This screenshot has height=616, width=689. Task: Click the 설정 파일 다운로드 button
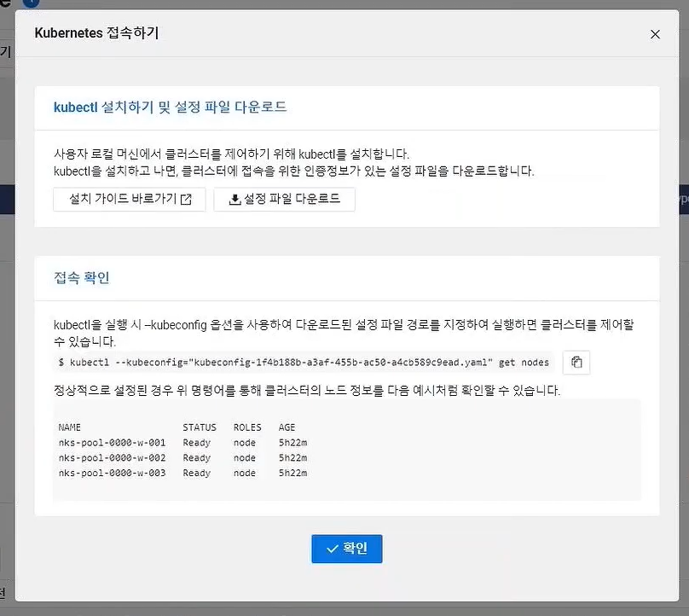tap(284, 199)
